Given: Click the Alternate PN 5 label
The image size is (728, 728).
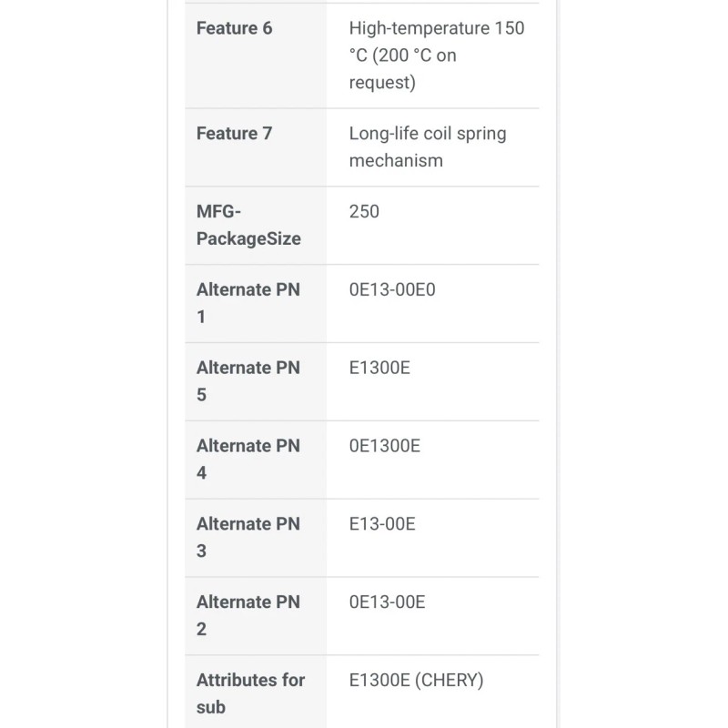Looking at the screenshot, I should pos(248,381).
